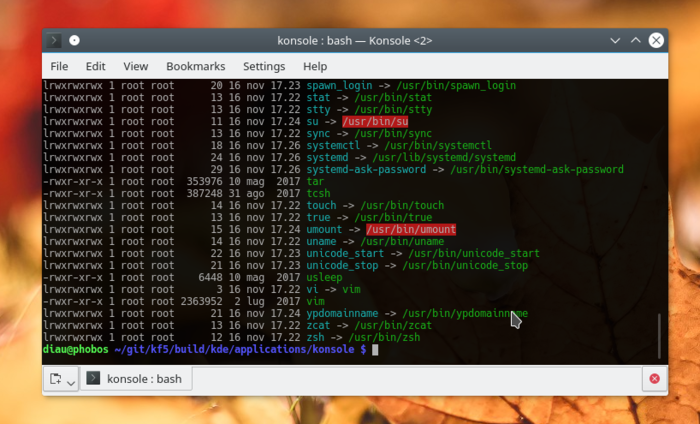Open the File menu
Screen dimensions: 700x424
[59, 66]
